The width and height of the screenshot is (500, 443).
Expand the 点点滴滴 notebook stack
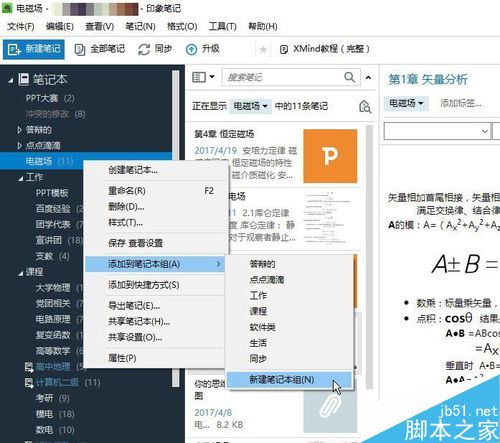coord(20,145)
